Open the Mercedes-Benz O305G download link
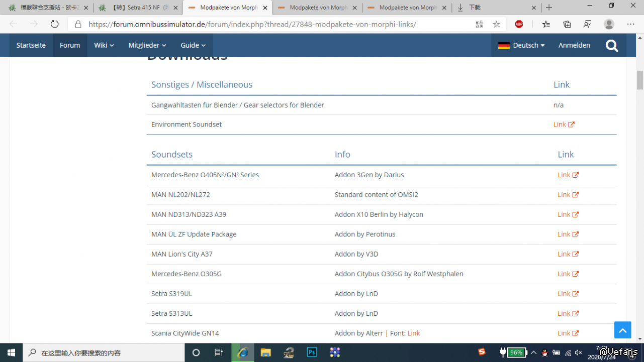This screenshot has width=644, height=362. tap(568, 274)
